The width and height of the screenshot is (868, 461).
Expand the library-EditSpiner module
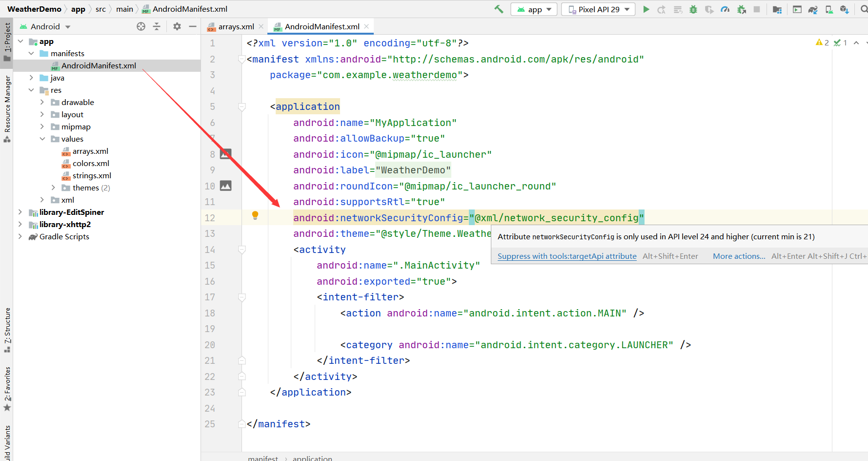20,212
